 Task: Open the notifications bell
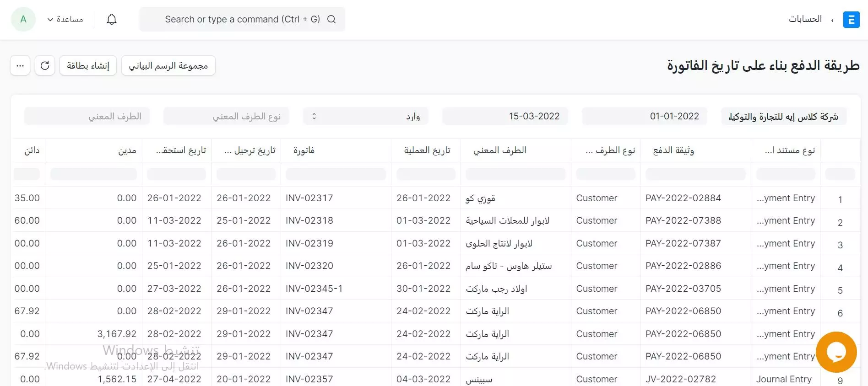coord(112,19)
